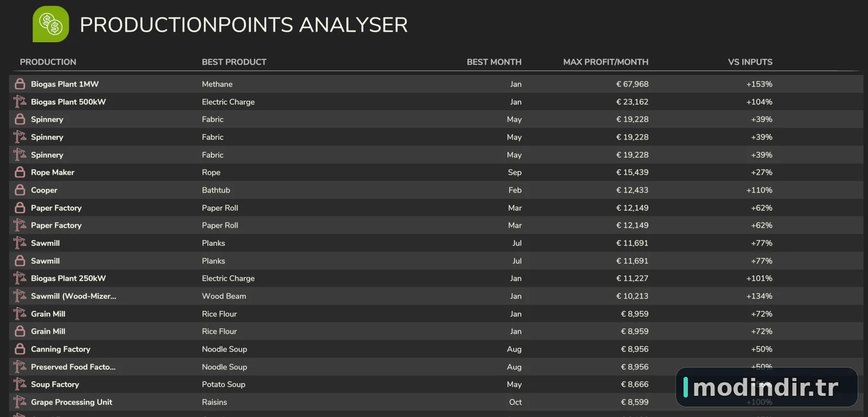Click the crane icon beside Biogas Plant 250kW

[x=20, y=278]
